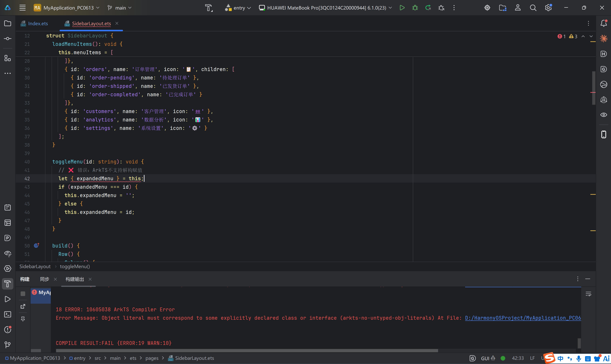Image resolution: width=611 pixels, height=364 pixels.
Task: Click the 42:33 cursor position indicator
Action: tap(518, 358)
